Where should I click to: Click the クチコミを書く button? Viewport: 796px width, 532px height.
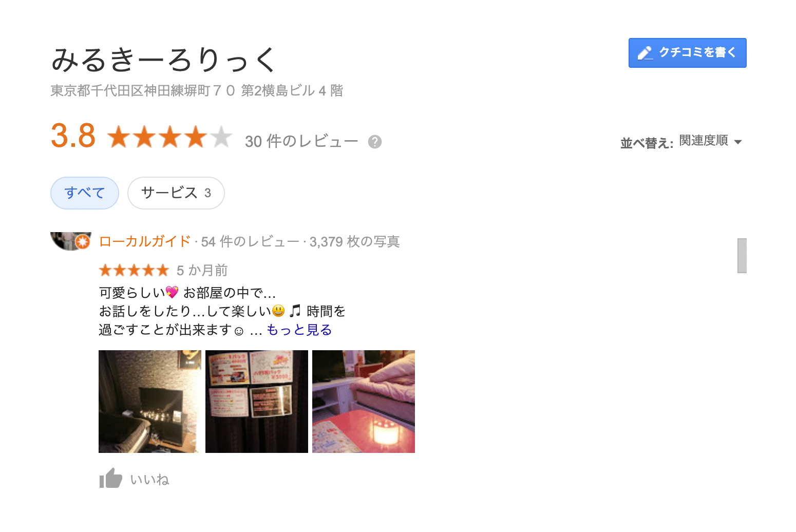click(688, 53)
